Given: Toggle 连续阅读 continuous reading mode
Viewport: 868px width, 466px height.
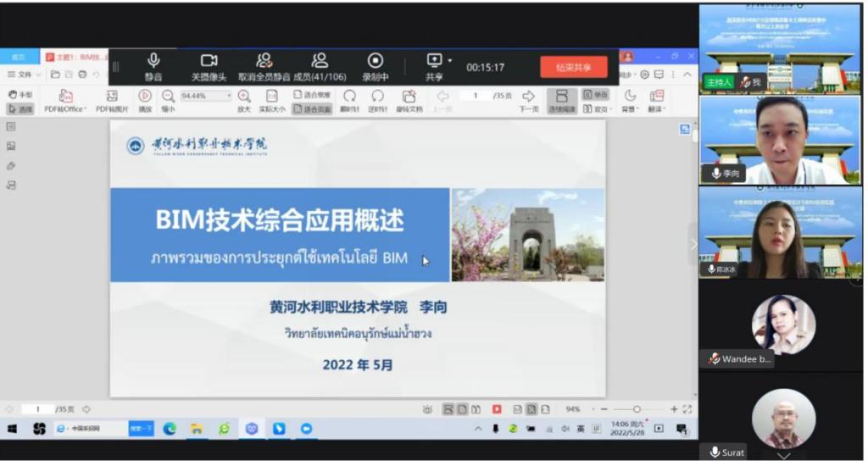Looking at the screenshot, I should (x=561, y=101).
